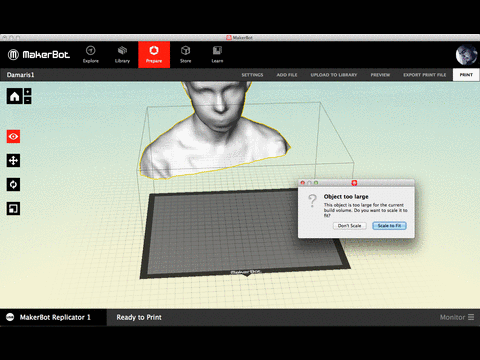The width and height of the screenshot is (480, 360).
Task: Select the Scale tool
Action: coord(13,209)
